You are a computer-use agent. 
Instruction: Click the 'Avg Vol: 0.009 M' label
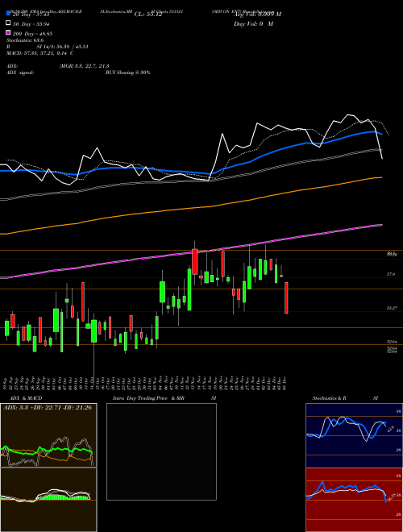pyautogui.click(x=257, y=15)
